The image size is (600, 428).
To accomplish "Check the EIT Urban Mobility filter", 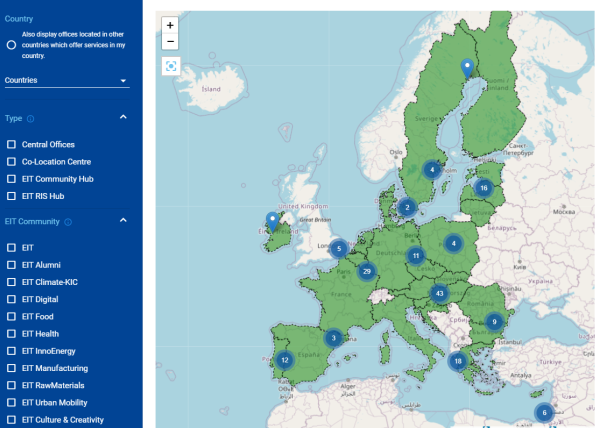I will pos(12,402).
